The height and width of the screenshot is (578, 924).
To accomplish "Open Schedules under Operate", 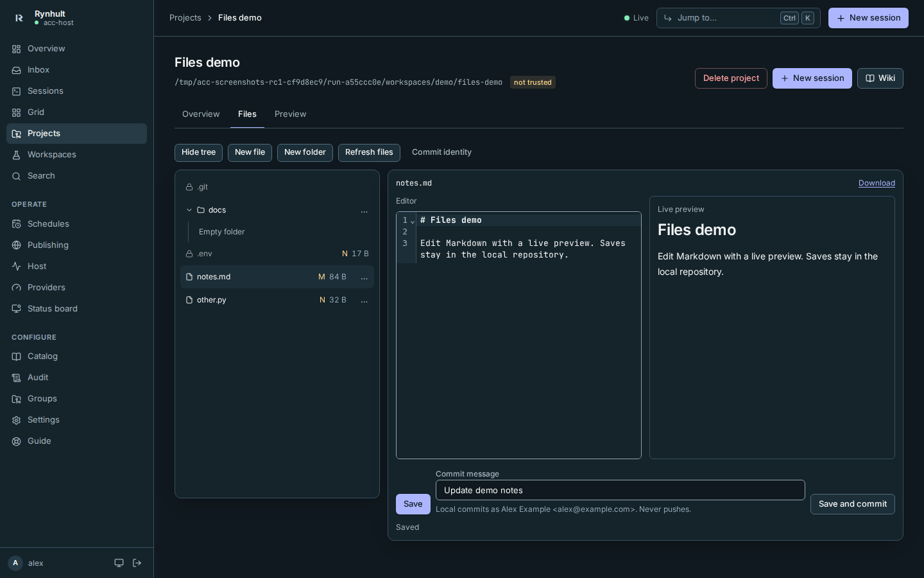I will pyautogui.click(x=76, y=224).
